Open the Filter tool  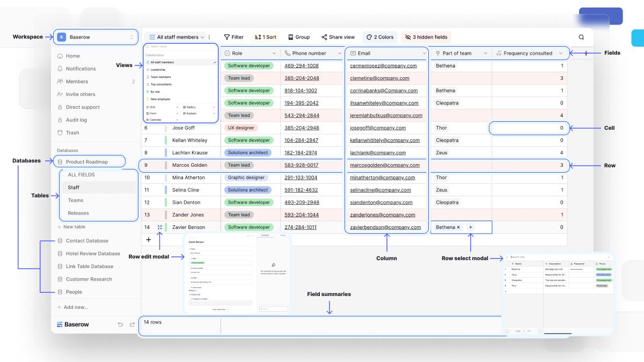point(233,37)
